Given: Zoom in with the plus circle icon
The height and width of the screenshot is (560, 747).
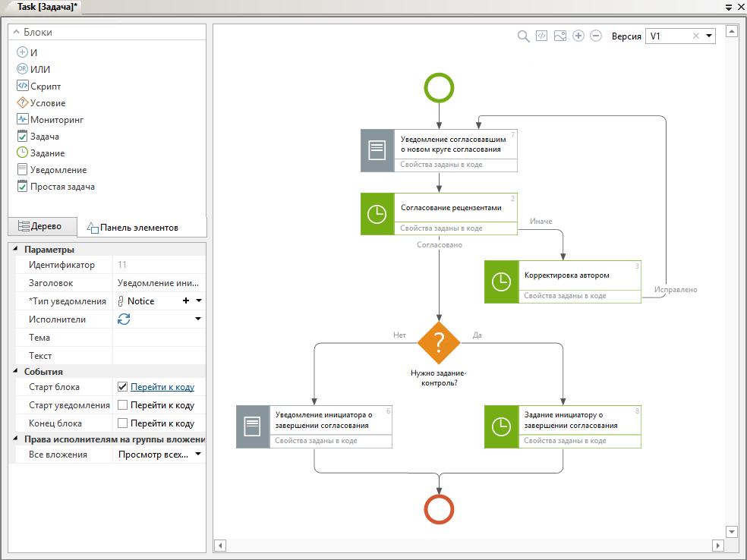Looking at the screenshot, I should (578, 36).
